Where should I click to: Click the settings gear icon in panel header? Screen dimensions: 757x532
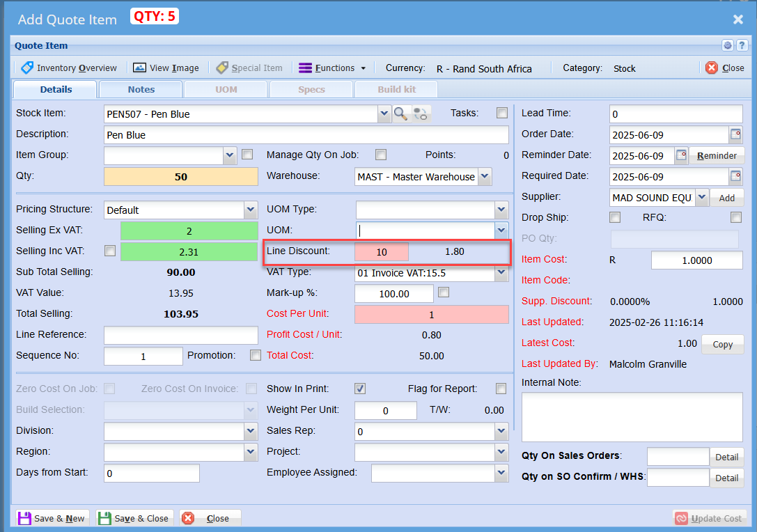click(x=728, y=46)
